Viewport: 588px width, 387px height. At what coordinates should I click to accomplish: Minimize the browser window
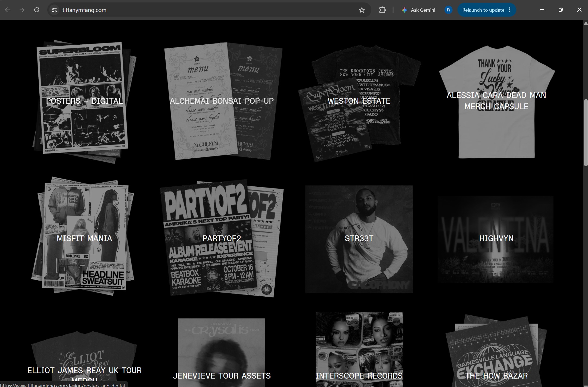(542, 10)
